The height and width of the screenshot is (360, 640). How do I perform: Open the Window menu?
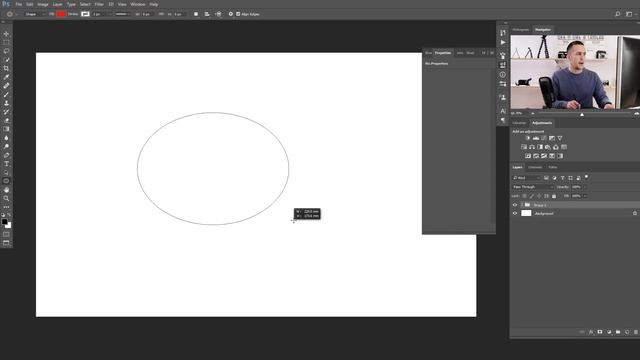tap(138, 4)
